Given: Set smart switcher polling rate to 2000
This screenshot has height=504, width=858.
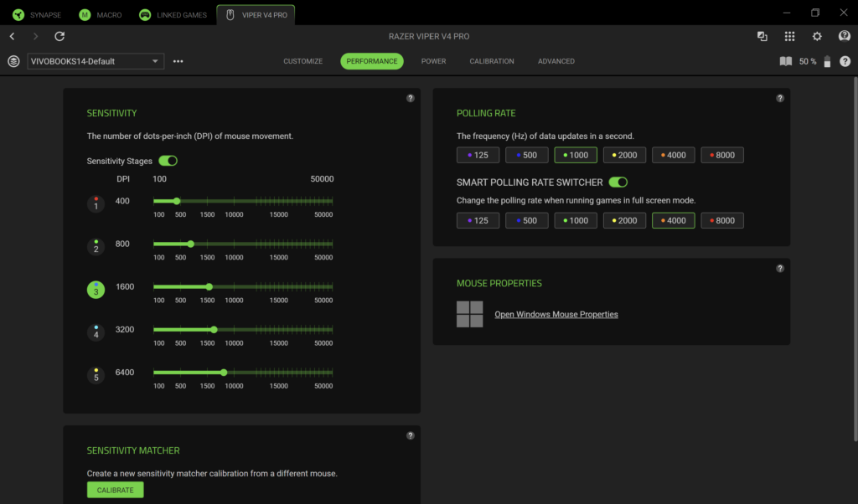Looking at the screenshot, I should click(x=624, y=220).
